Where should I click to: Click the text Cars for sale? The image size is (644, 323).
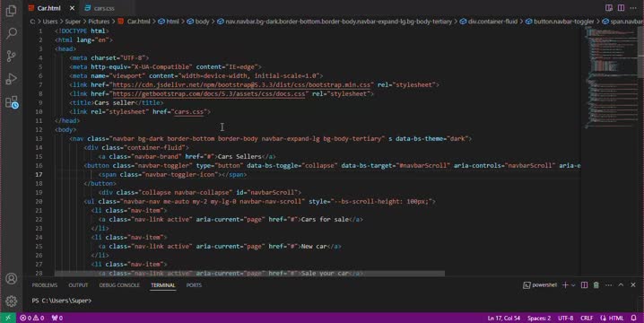coord(325,220)
